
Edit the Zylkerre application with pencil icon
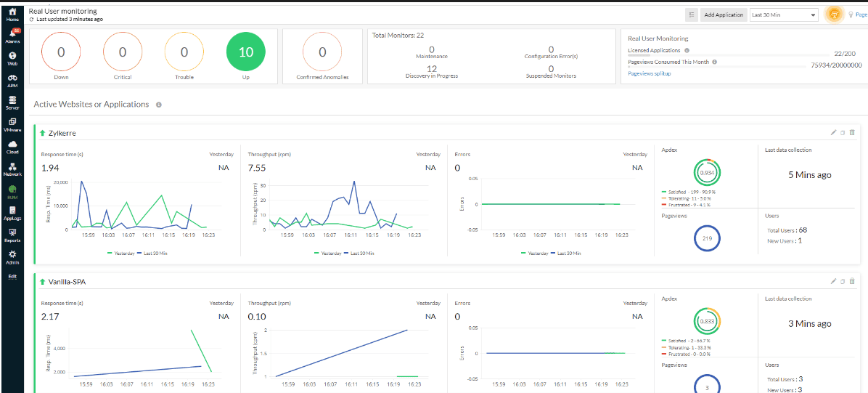click(833, 132)
